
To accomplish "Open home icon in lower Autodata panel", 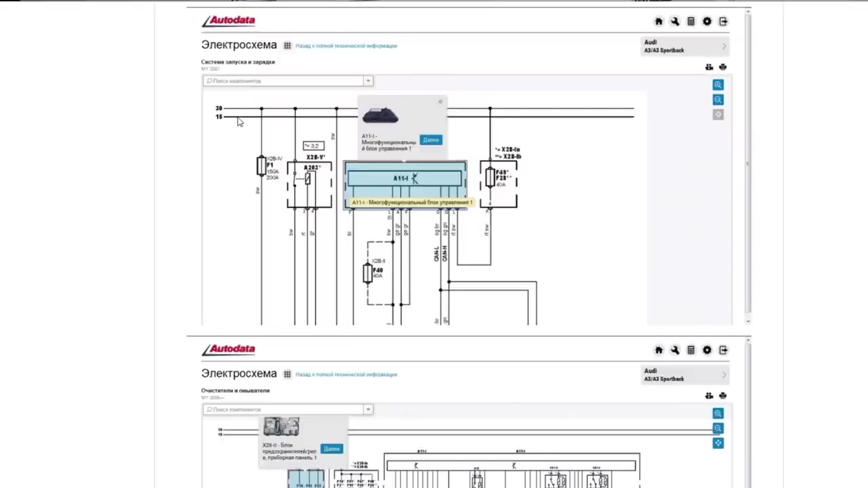I will 658,350.
